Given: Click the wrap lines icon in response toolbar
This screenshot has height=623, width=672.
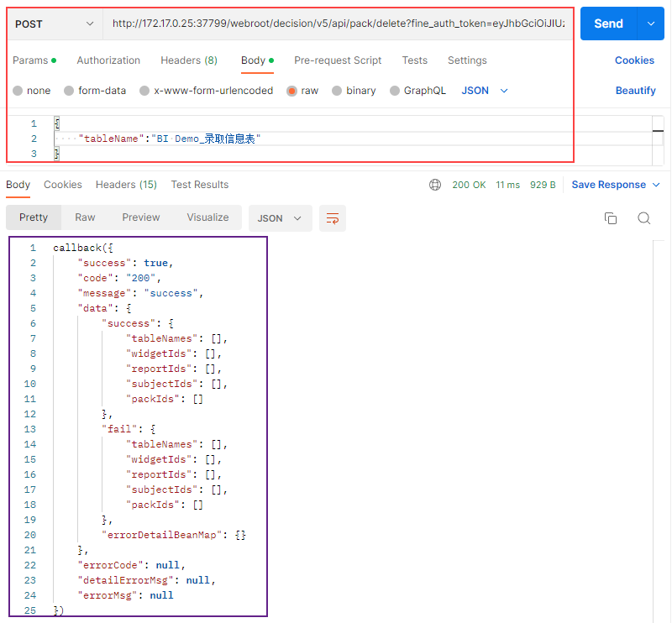Looking at the screenshot, I should (333, 218).
